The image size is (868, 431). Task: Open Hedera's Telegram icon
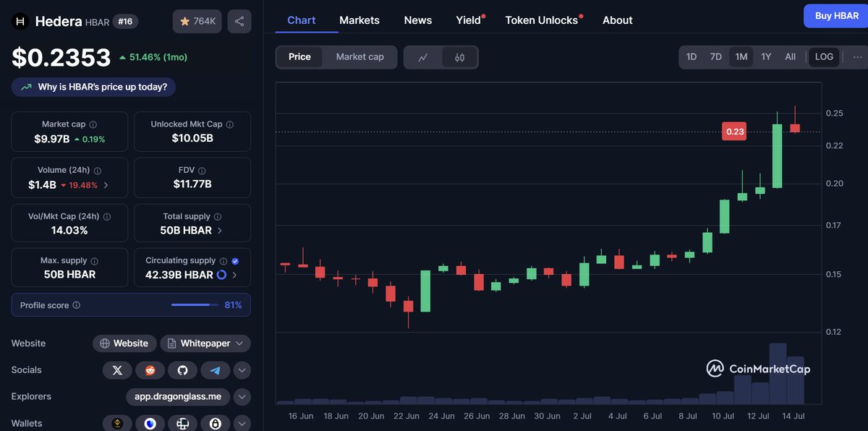tap(215, 370)
